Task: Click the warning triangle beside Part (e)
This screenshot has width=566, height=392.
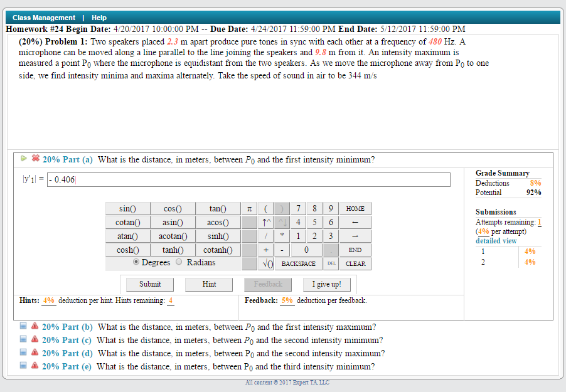Action: [35, 366]
